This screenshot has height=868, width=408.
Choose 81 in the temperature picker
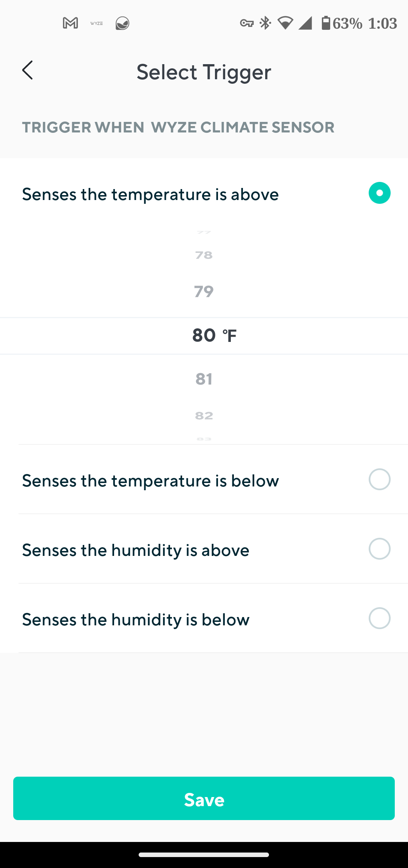(x=204, y=379)
